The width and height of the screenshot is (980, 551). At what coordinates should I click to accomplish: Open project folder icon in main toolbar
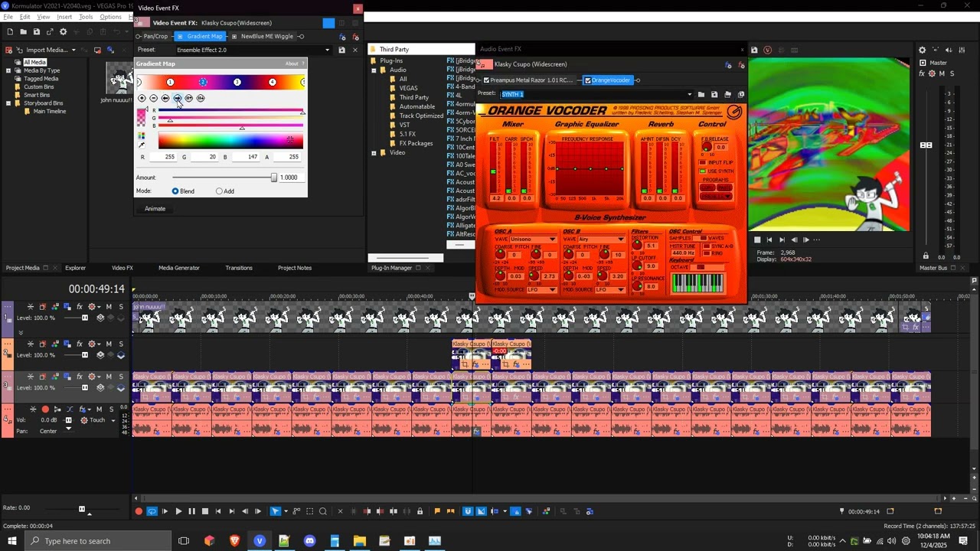[23, 31]
